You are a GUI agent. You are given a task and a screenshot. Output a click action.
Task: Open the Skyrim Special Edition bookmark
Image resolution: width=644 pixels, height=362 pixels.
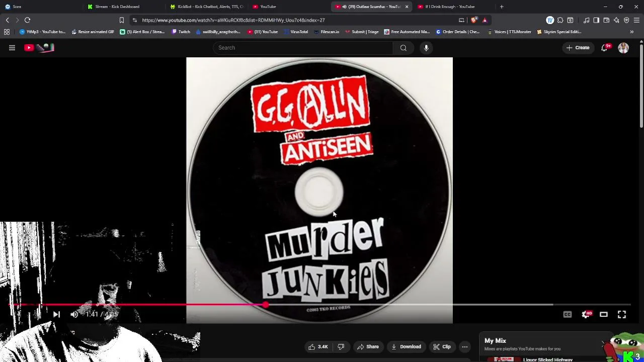click(559, 32)
